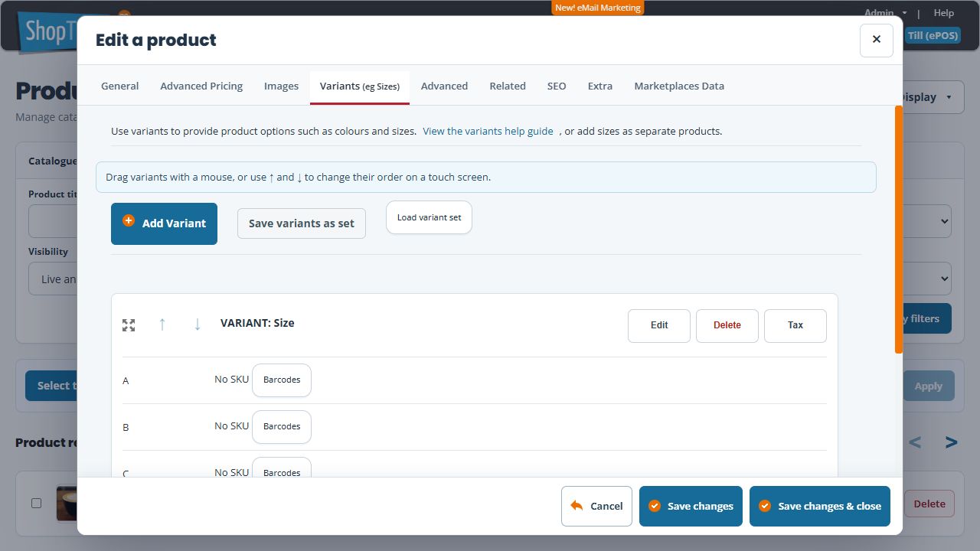Open the Display dropdown behind the dialog
Screen dimensions: 980x551
click(x=933, y=97)
